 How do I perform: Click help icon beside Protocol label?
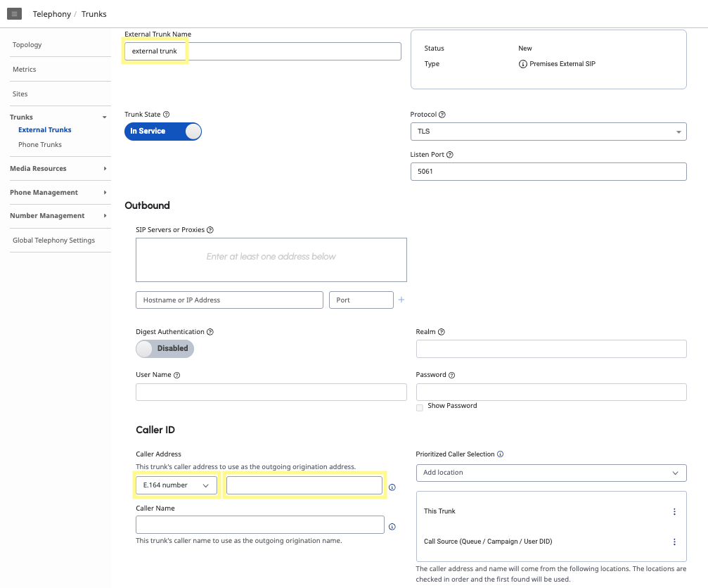point(442,115)
